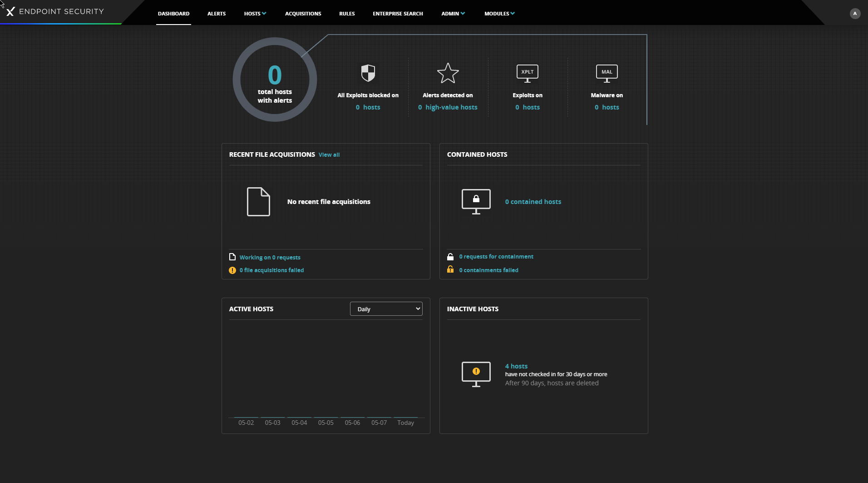This screenshot has height=483, width=868.
Task: Expand the Hosts menu
Action: click(255, 14)
